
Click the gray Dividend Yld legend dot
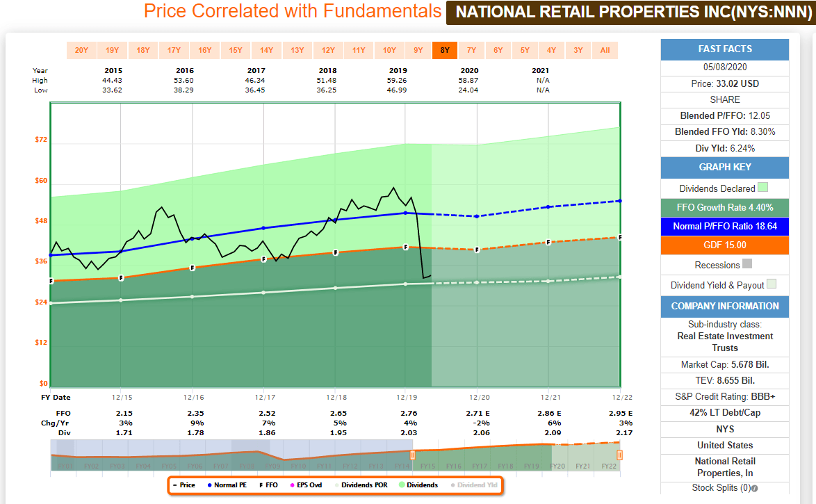coord(452,485)
